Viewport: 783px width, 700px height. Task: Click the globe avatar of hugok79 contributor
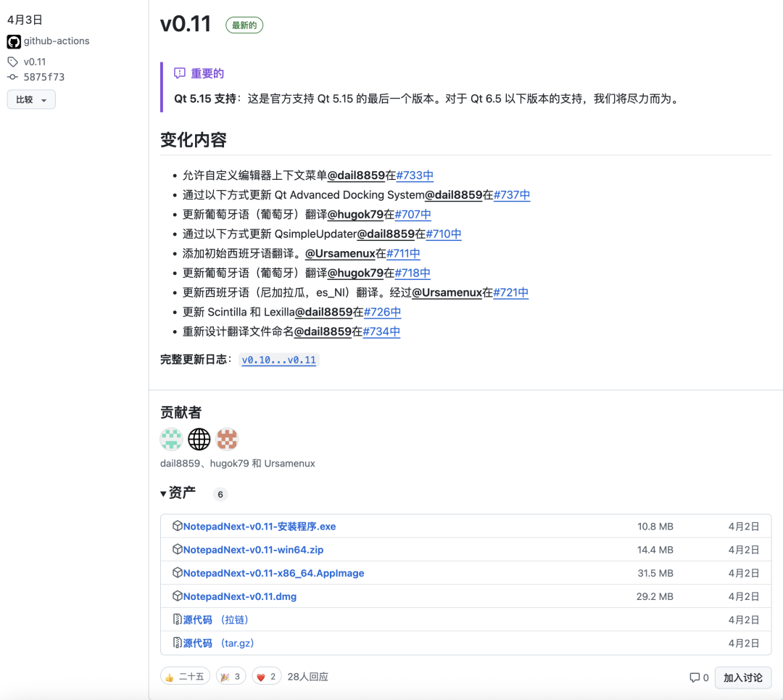pos(199,439)
